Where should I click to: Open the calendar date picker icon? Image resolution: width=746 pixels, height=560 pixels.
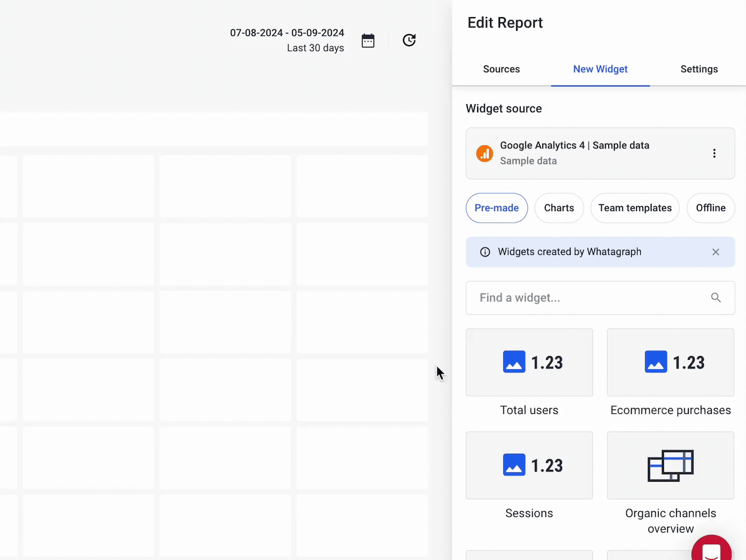coord(368,40)
